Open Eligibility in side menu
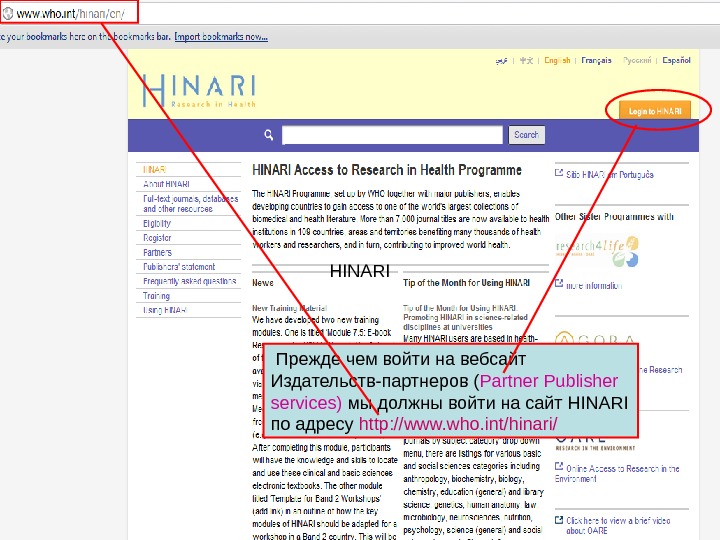 [x=157, y=224]
